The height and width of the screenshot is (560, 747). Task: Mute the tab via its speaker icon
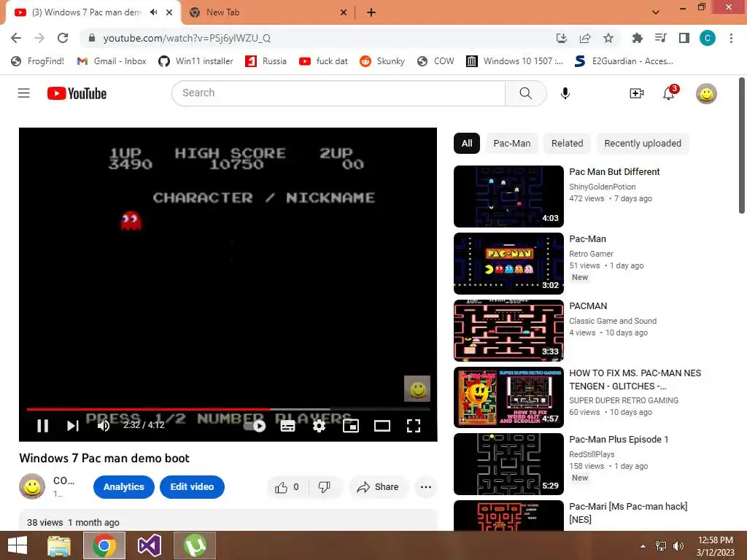[x=153, y=12]
